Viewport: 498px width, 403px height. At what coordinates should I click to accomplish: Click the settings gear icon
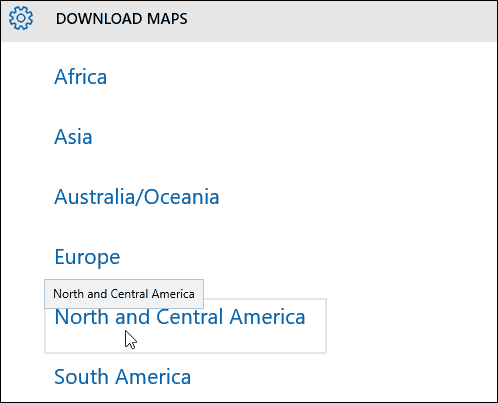[x=21, y=18]
